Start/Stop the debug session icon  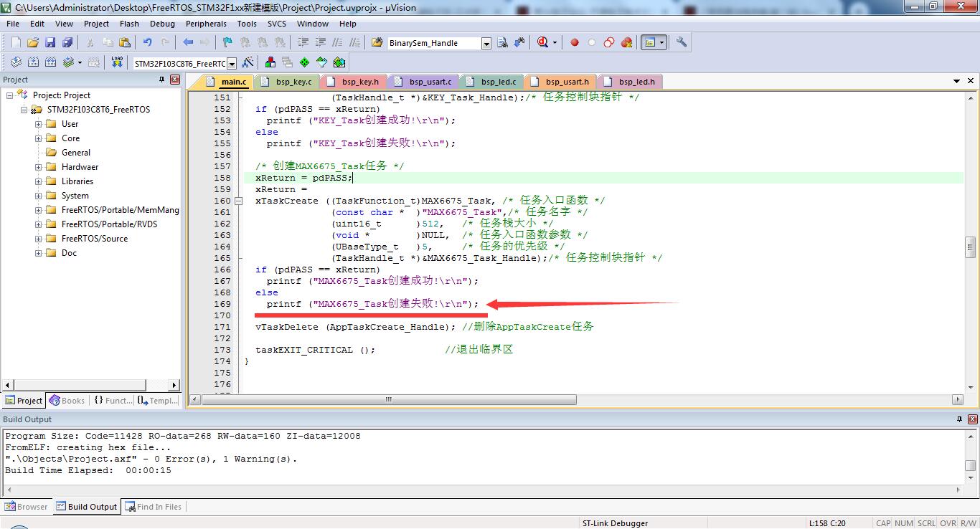[x=543, y=42]
